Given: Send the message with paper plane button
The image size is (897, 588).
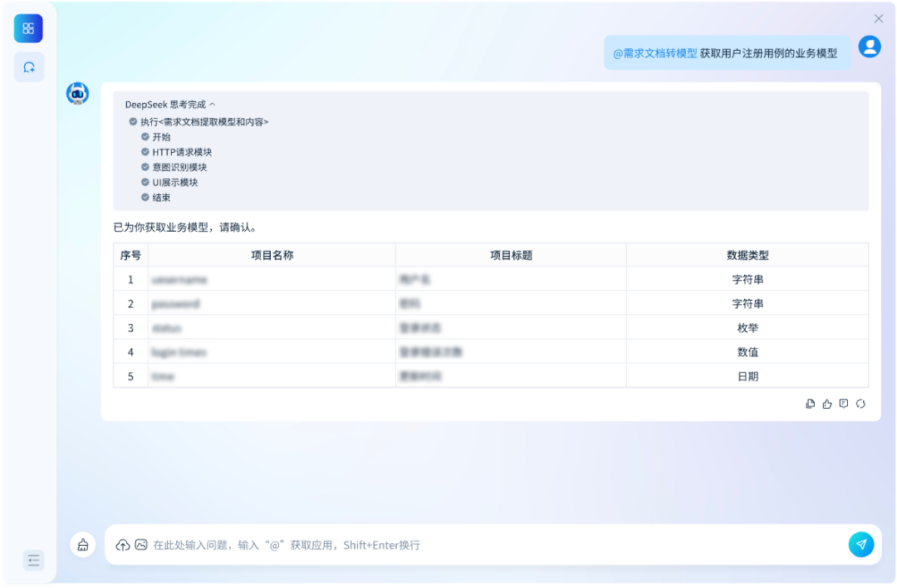Looking at the screenshot, I should tap(861, 544).
